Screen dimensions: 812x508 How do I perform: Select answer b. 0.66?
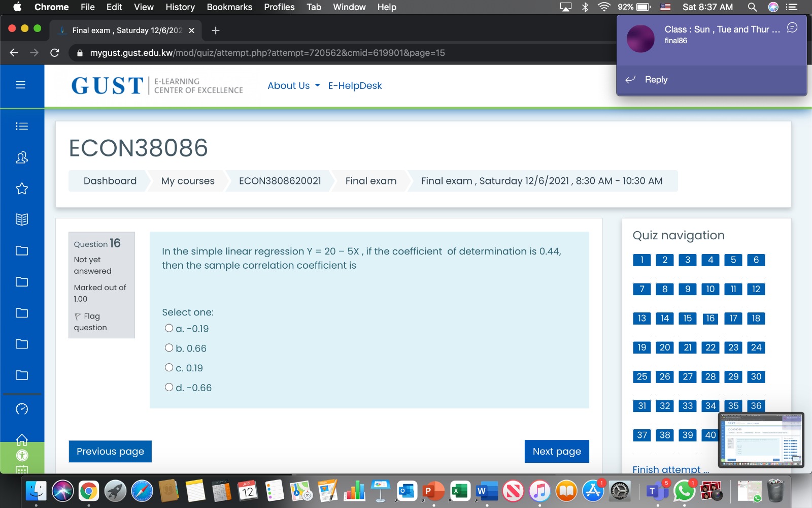[x=170, y=347]
